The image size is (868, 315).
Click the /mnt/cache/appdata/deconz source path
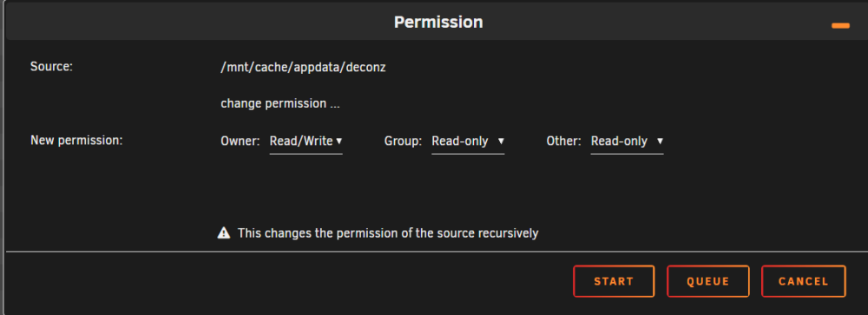pyautogui.click(x=303, y=68)
